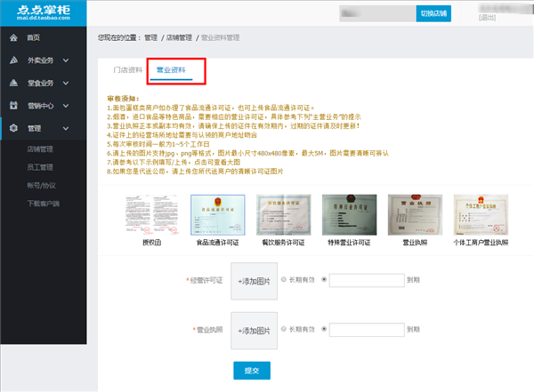The height and width of the screenshot is (392, 534).
Task: Click the 营业资料管理 breadcrumb text
Action: pyautogui.click(x=220, y=37)
